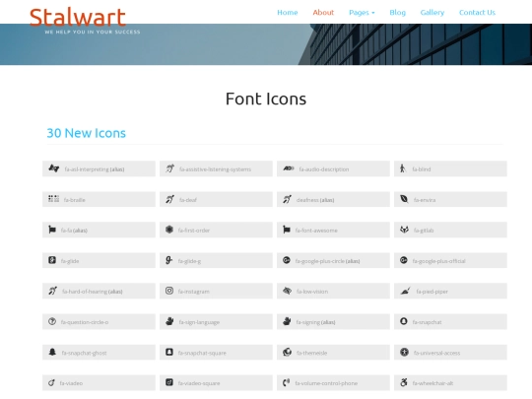
Task: Click the fa-asl-interpreting hands icon
Action: pyautogui.click(x=53, y=168)
